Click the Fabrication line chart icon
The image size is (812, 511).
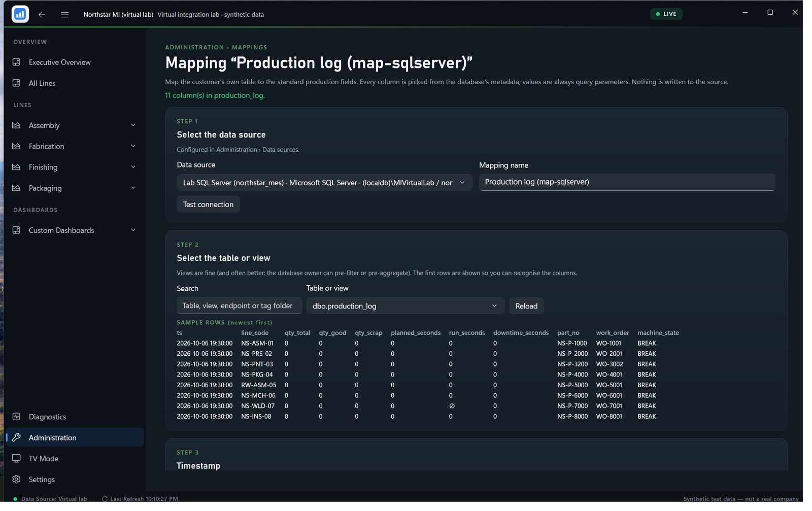(x=16, y=146)
